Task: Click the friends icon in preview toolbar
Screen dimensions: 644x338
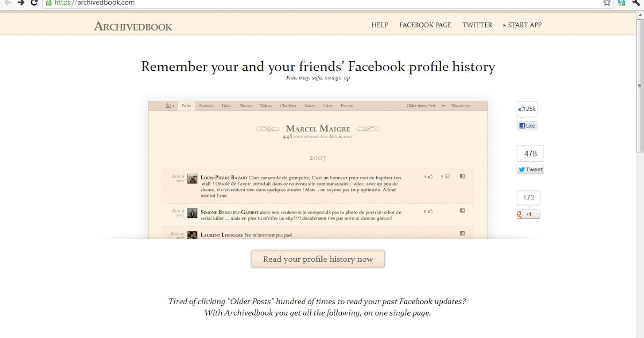Action: pos(171,106)
